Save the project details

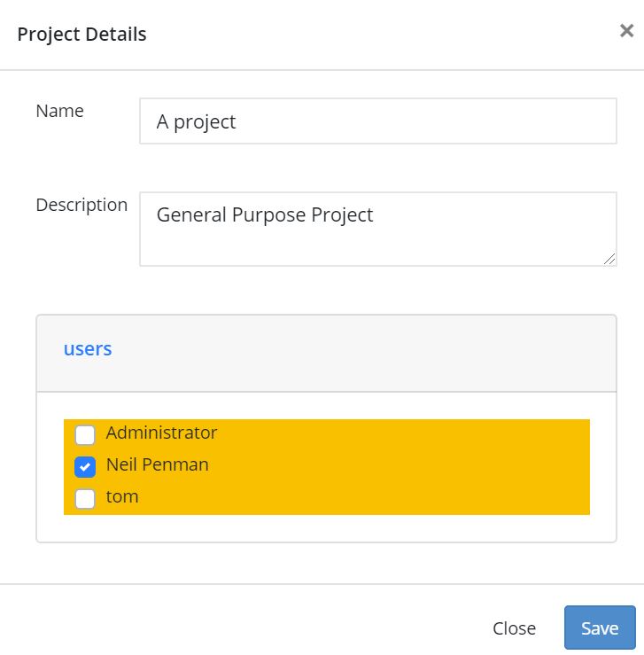599,628
